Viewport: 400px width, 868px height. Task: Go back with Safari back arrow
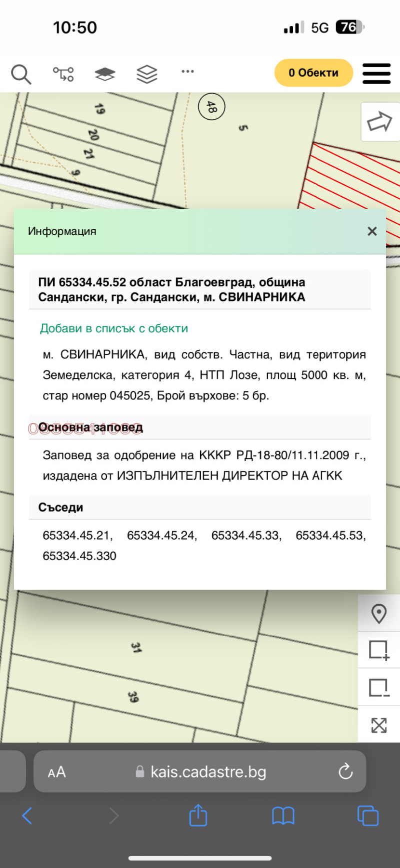pos(27,816)
